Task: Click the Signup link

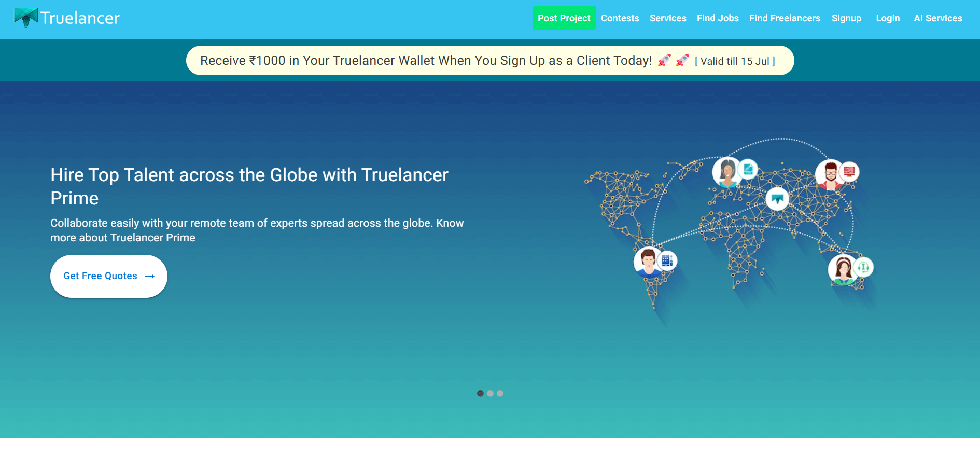Action: click(846, 18)
